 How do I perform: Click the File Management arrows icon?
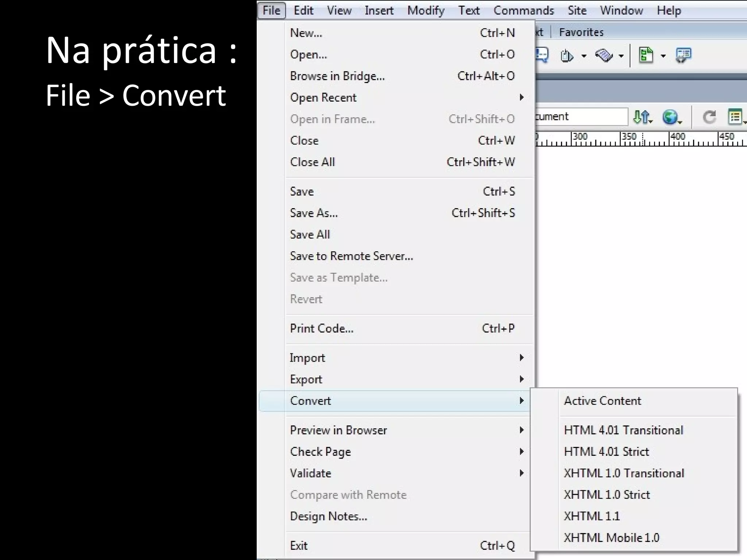click(x=641, y=117)
